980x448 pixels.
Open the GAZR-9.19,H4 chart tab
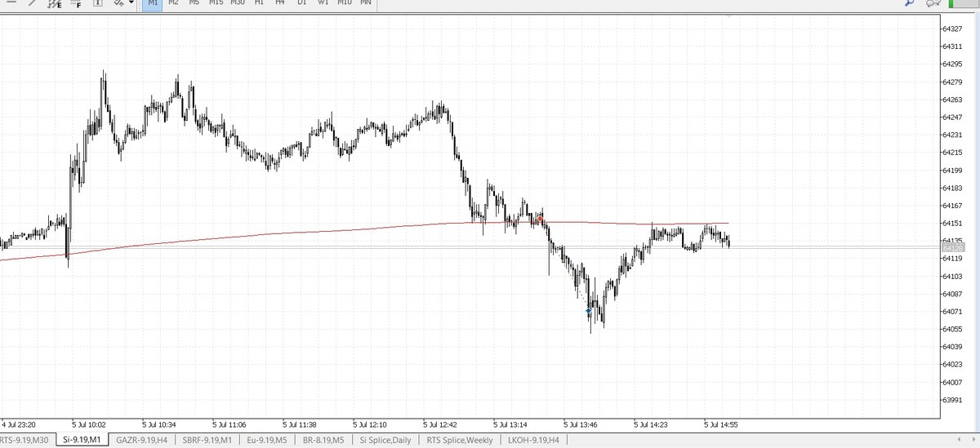(x=143, y=440)
